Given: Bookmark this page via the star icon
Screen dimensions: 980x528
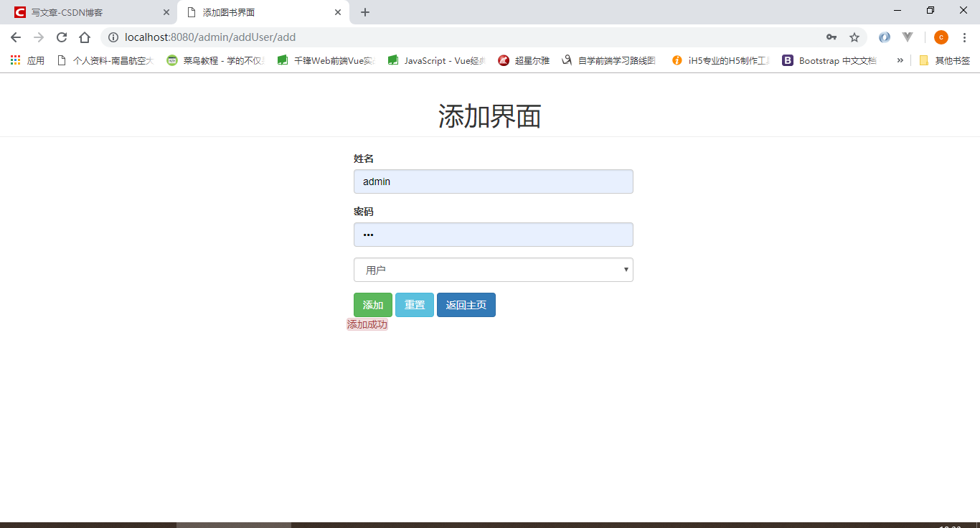Looking at the screenshot, I should point(854,37).
